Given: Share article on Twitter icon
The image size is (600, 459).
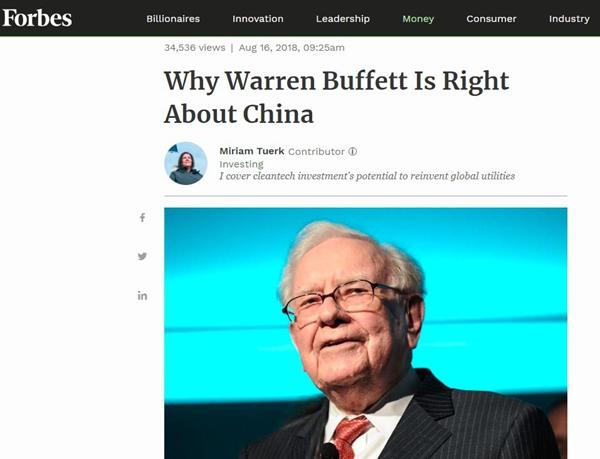Looking at the screenshot, I should (142, 256).
